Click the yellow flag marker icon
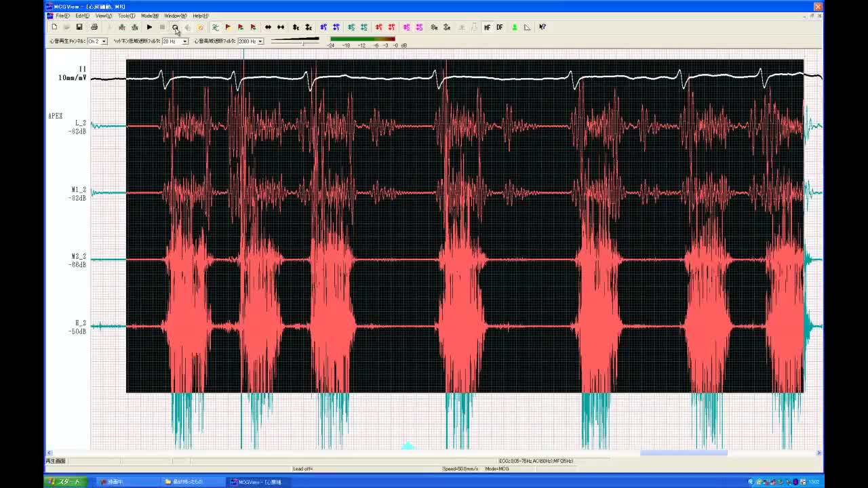 [228, 27]
